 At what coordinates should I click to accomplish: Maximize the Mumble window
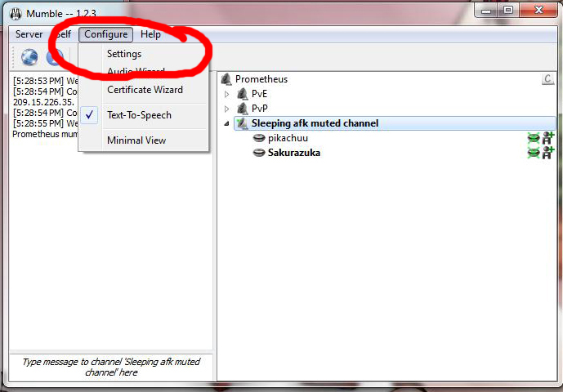[x=508, y=10]
